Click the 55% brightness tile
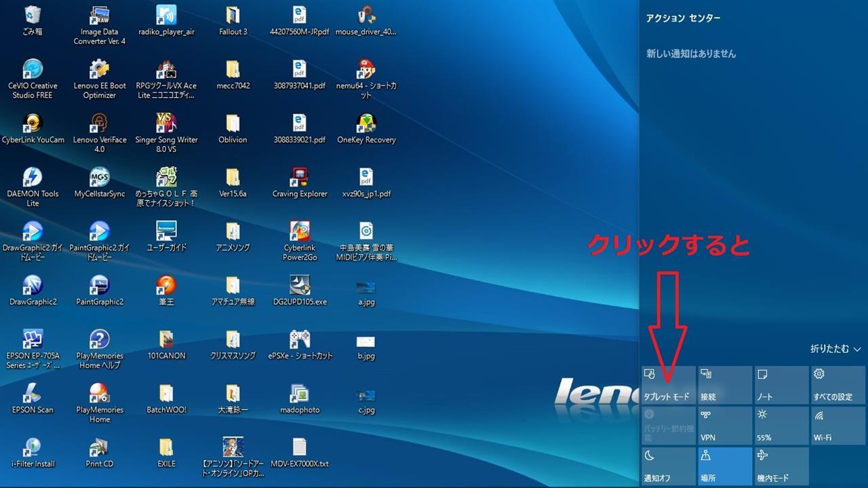 pos(782,426)
